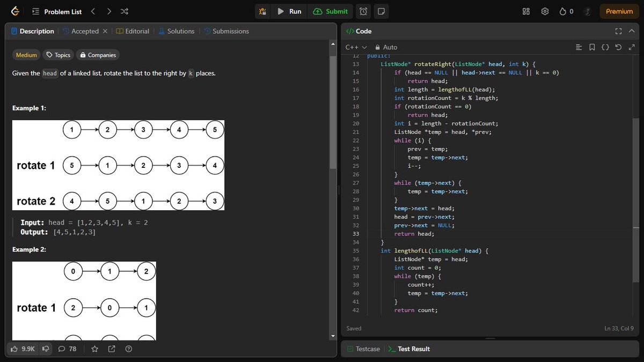Share the problem link icon
The width and height of the screenshot is (644, 362).
click(x=112, y=349)
